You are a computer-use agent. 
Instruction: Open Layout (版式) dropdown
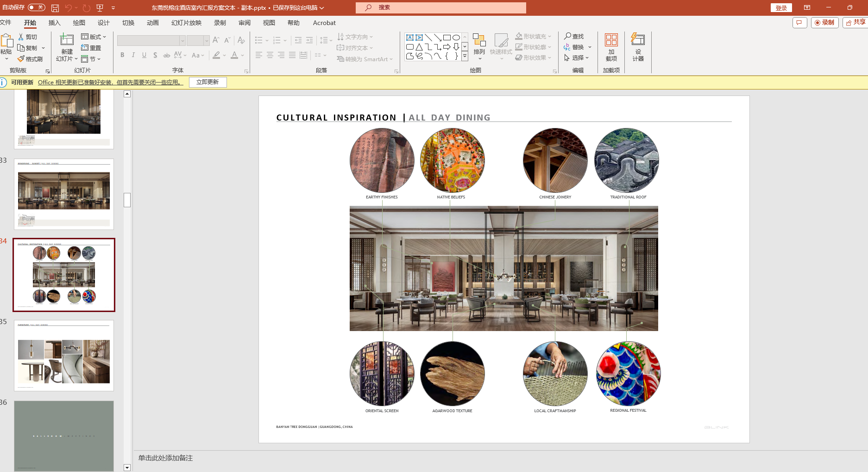pos(94,37)
